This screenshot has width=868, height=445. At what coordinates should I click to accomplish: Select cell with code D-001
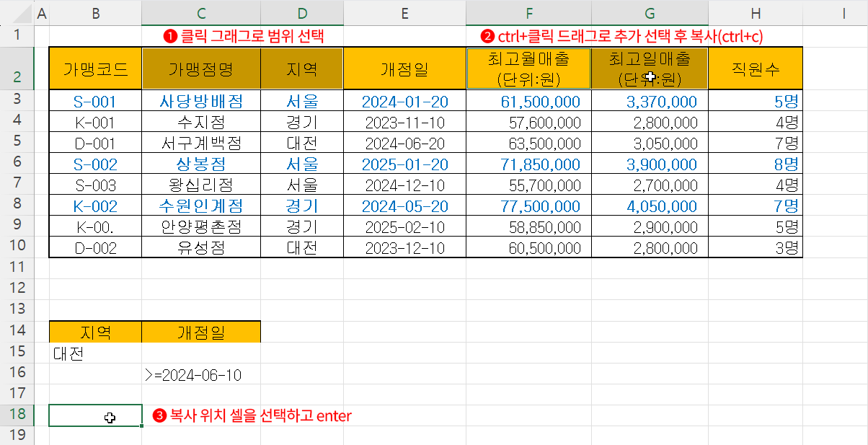(x=96, y=143)
